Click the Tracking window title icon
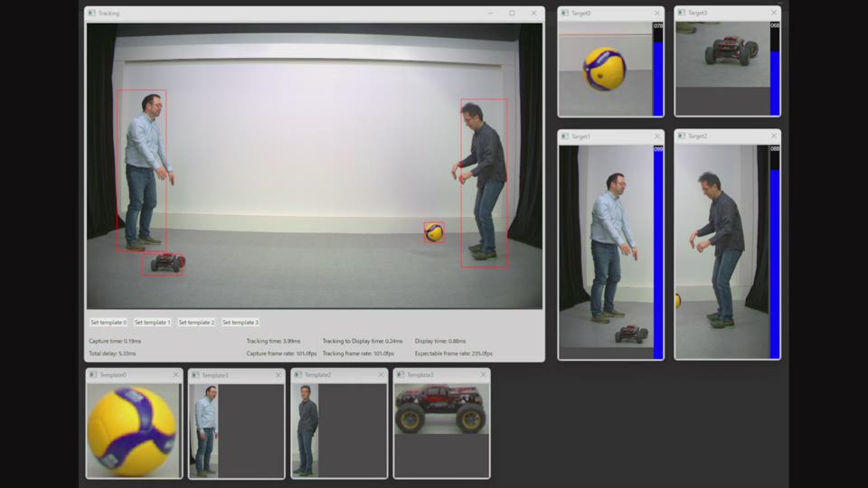The height and width of the screenshot is (488, 868). [x=91, y=14]
